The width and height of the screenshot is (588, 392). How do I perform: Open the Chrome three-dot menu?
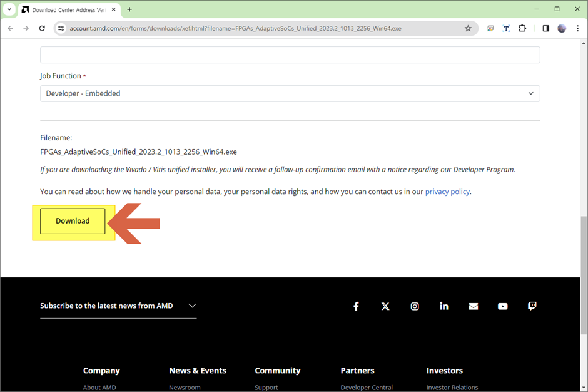[x=577, y=28]
